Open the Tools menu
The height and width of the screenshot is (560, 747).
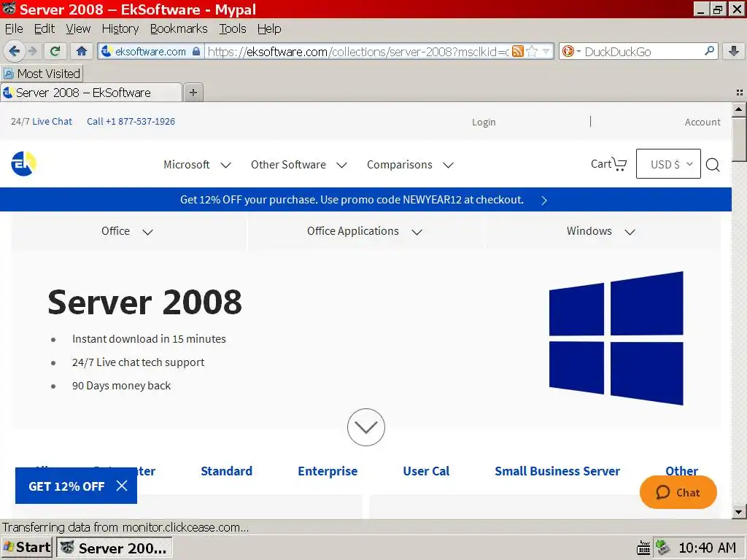pyautogui.click(x=233, y=28)
